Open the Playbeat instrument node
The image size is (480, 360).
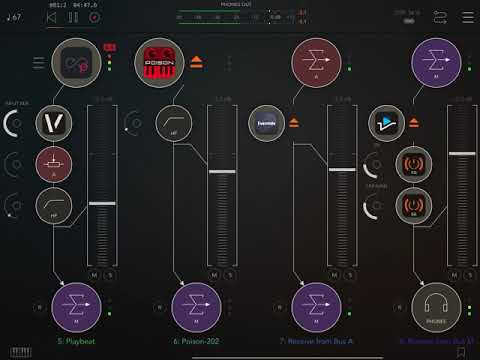[x=76, y=63]
